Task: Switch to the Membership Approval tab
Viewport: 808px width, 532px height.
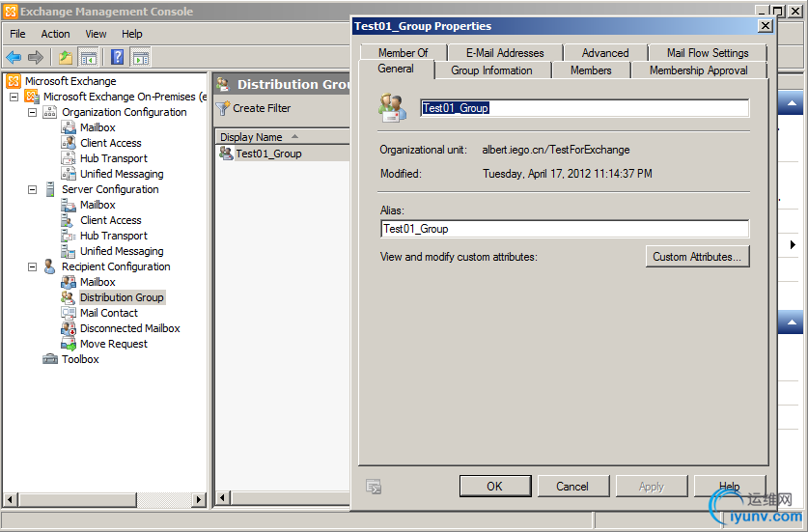Action: coord(698,70)
